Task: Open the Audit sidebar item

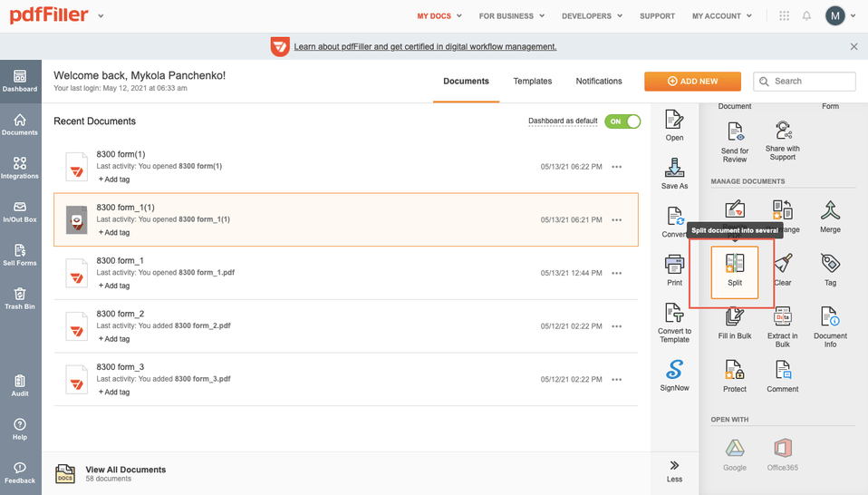Action: (x=20, y=385)
